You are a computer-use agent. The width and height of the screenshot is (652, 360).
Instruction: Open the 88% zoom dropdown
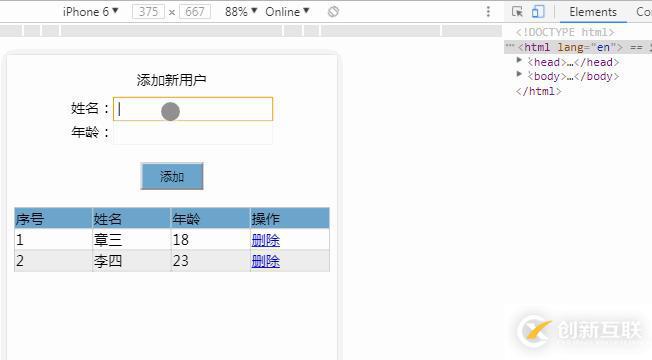pos(241,12)
